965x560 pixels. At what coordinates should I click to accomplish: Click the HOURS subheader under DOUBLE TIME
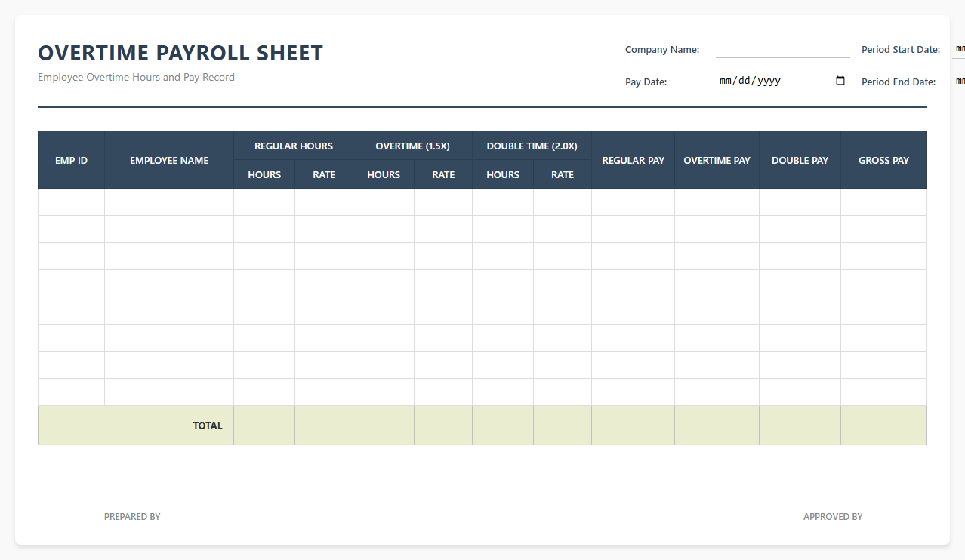coord(503,174)
